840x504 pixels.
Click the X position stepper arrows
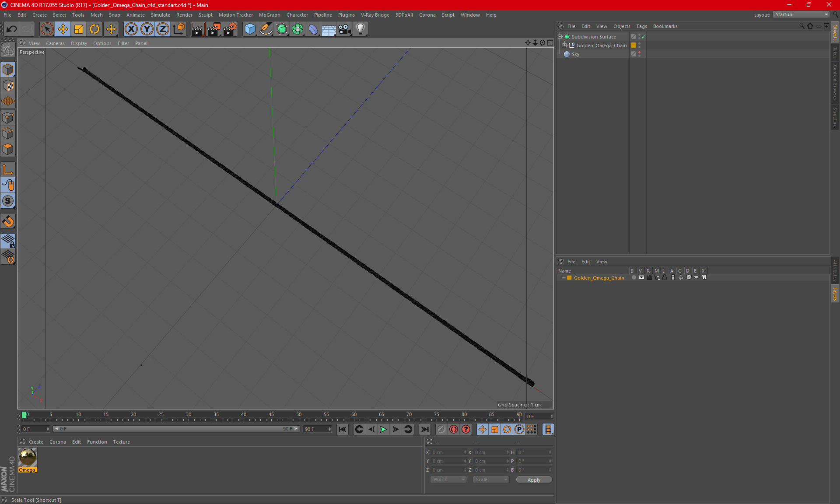pyautogui.click(x=465, y=452)
